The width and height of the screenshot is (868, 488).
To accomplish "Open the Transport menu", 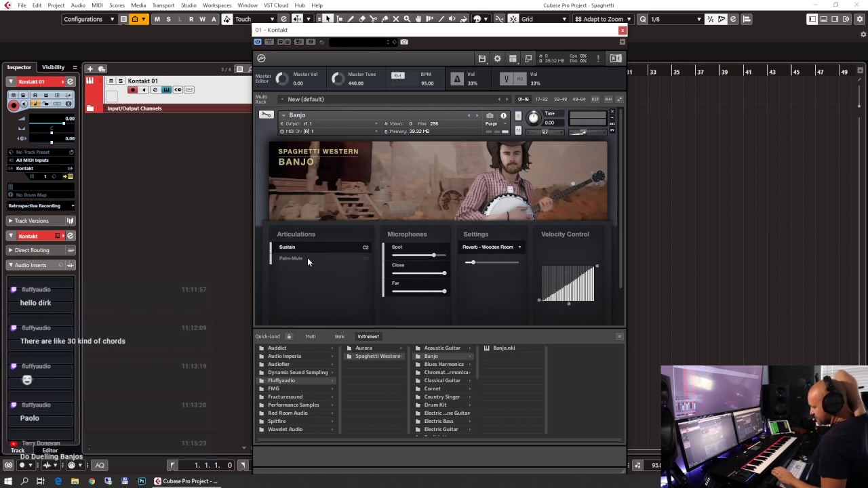I will 163,5.
